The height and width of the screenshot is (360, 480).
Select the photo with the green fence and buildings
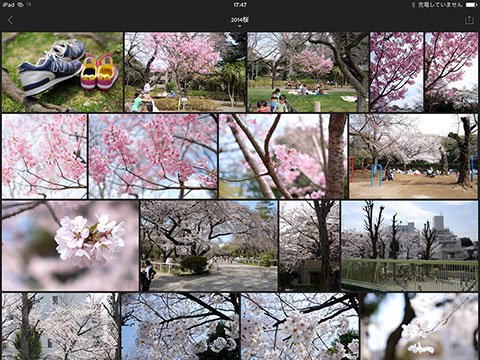(410, 246)
